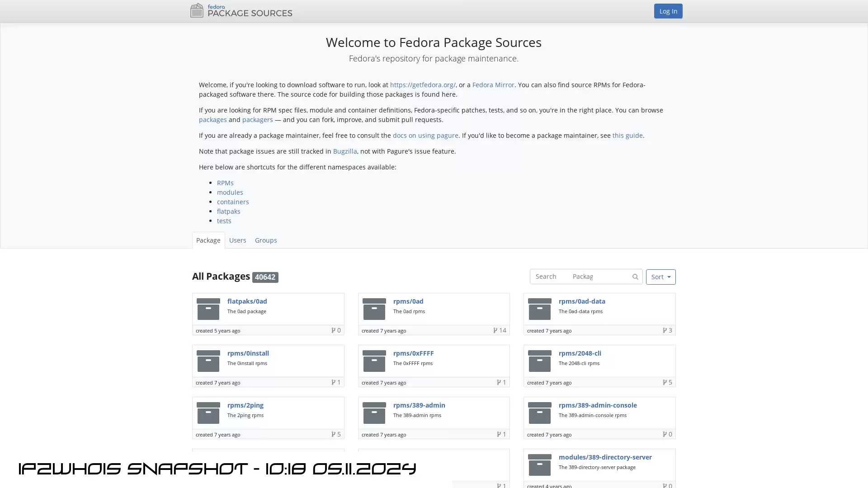Image resolution: width=868 pixels, height=488 pixels.
Task: Open the Sort dropdown
Action: click(x=660, y=277)
